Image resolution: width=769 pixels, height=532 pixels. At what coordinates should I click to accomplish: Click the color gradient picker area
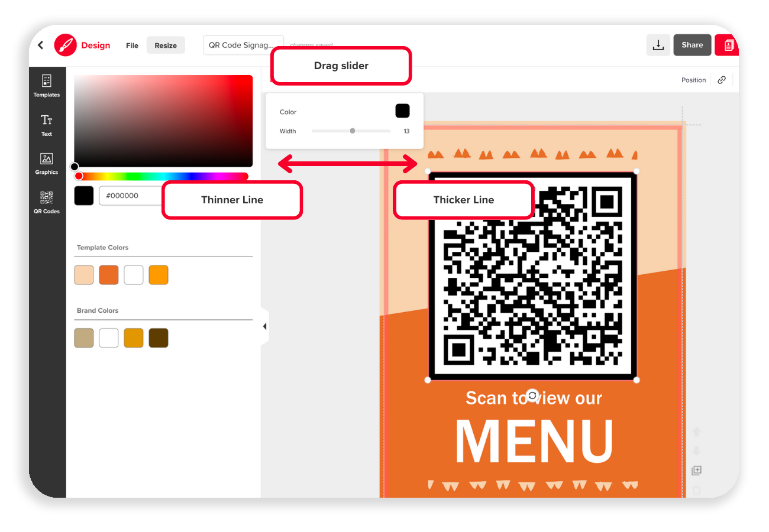163,121
